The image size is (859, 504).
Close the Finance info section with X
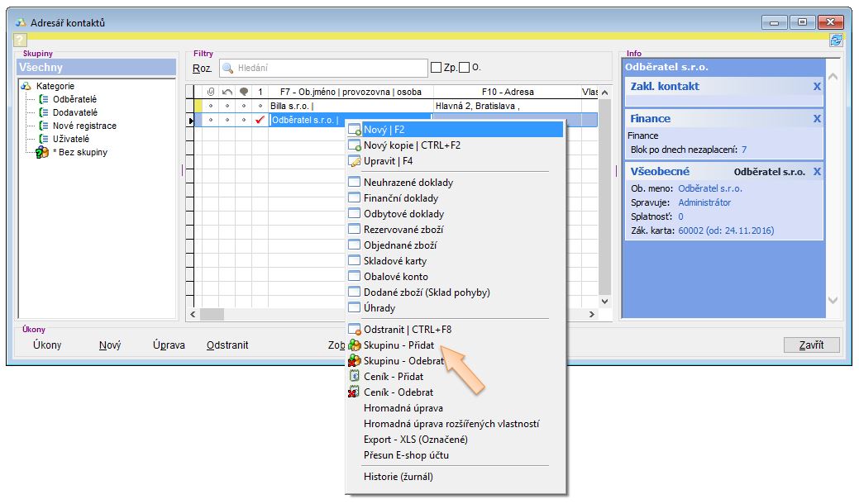coord(817,119)
